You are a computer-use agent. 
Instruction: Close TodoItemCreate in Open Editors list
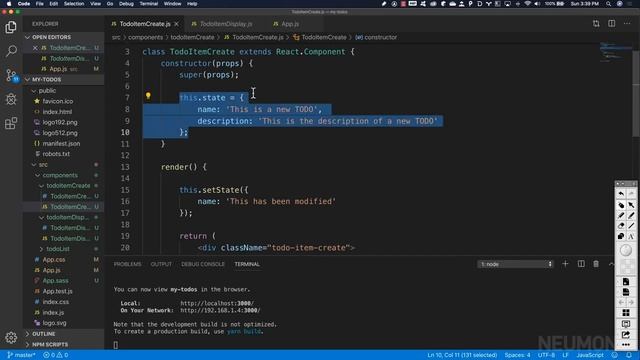click(x=35, y=48)
